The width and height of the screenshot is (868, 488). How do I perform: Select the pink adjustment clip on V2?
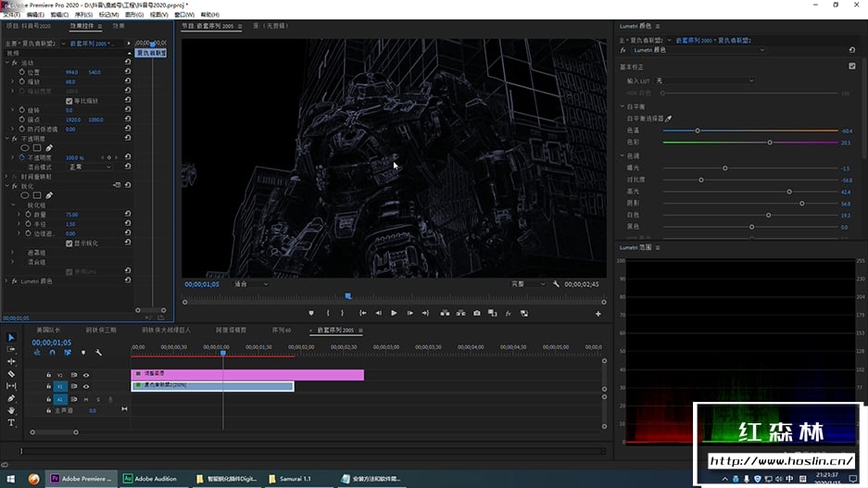(247, 375)
